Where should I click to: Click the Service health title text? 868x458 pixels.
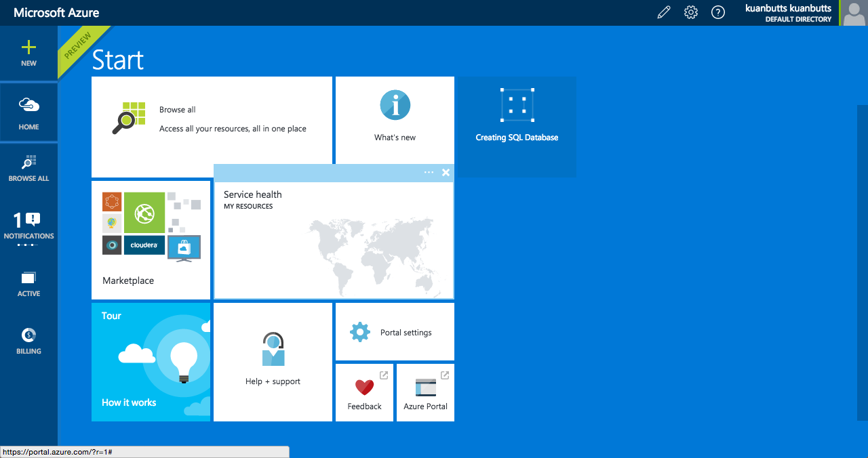[252, 194]
